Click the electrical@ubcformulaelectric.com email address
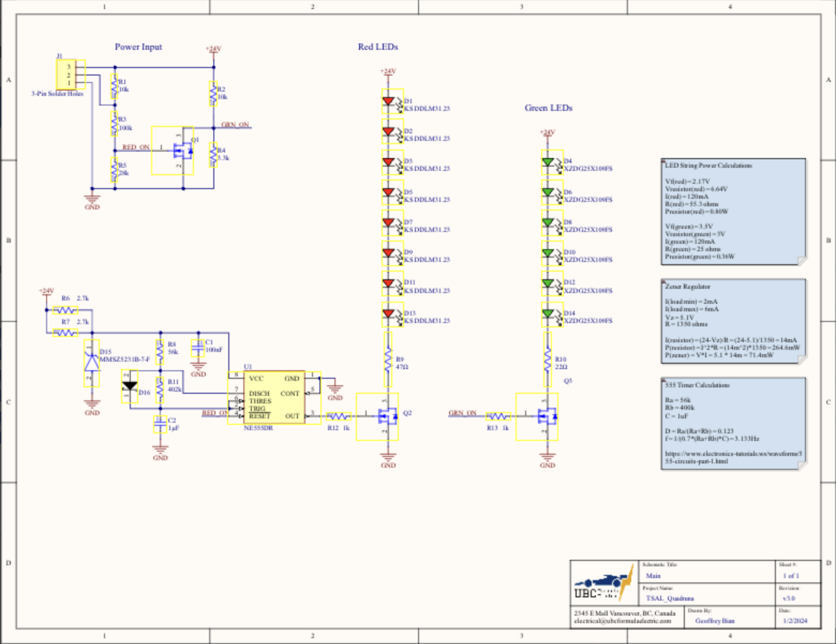The height and width of the screenshot is (644, 836). tap(622, 621)
